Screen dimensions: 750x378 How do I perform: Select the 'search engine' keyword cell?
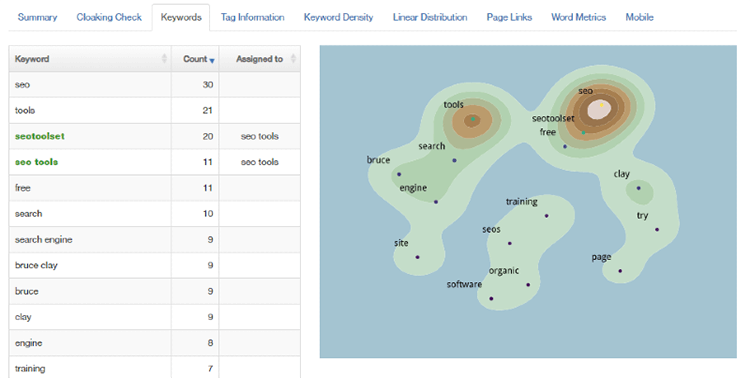click(90, 240)
